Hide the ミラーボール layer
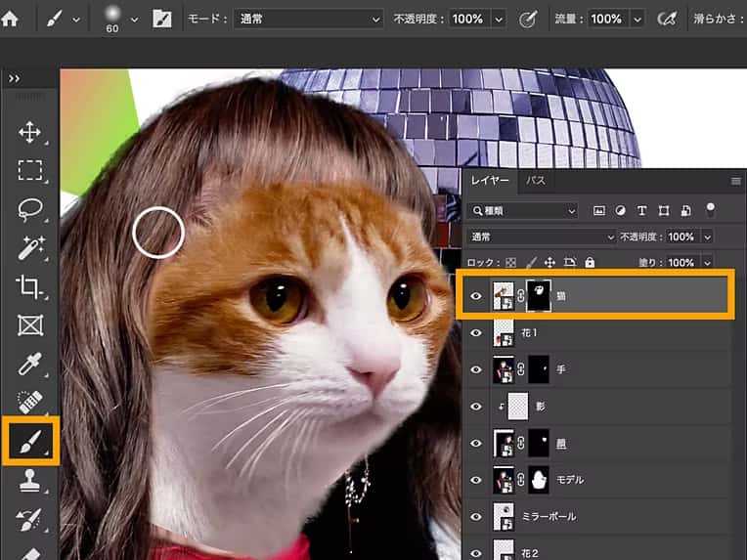Image resolution: width=747 pixels, height=560 pixels. (x=476, y=517)
